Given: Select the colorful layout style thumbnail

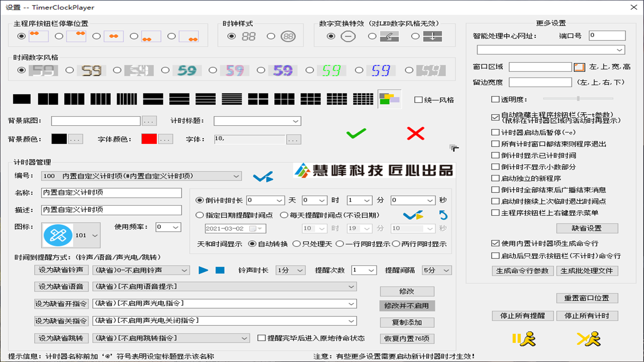Looking at the screenshot, I should (390, 99).
